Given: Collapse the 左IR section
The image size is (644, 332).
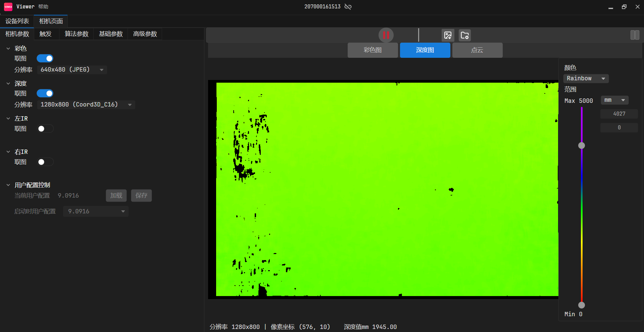Looking at the screenshot, I should pos(8,118).
